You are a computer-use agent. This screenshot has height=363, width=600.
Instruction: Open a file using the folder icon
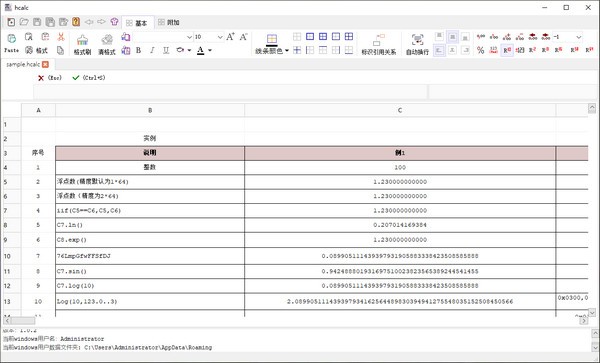pyautogui.click(x=24, y=22)
